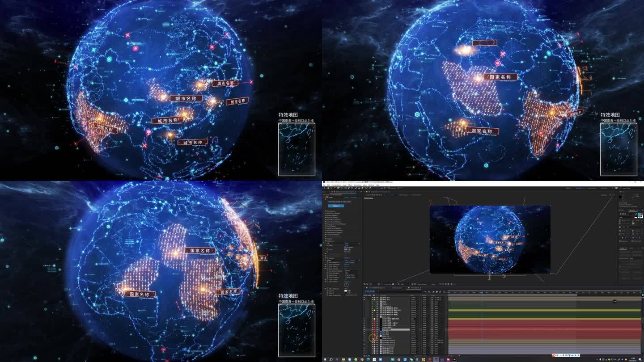Open font family dropdown in Character panel
Screen dimensions: 644x362
(627, 214)
